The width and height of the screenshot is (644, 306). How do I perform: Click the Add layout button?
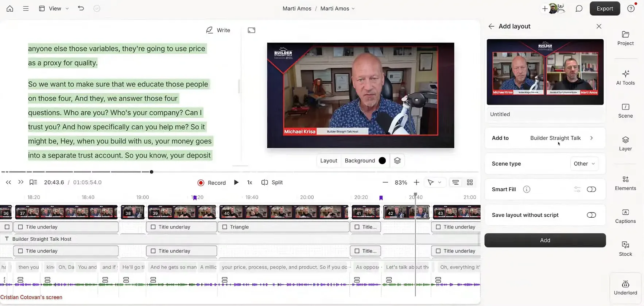click(x=545, y=240)
